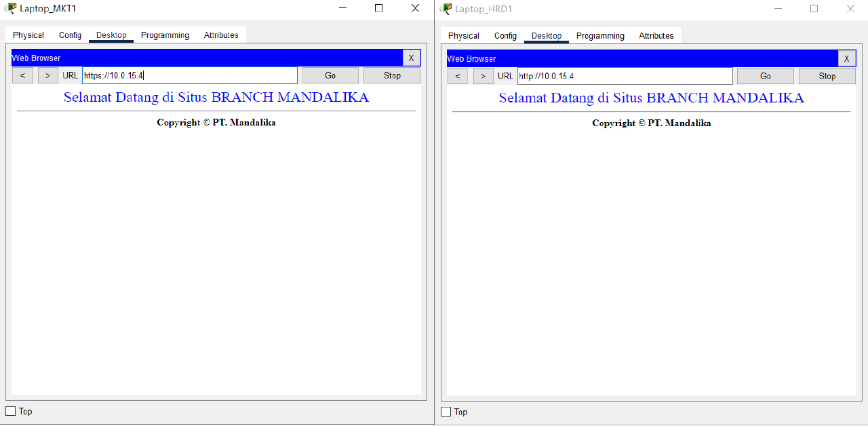Open the Physical tab on Laptop_MKT1
Viewport: 868px width, 426px height.
click(28, 35)
